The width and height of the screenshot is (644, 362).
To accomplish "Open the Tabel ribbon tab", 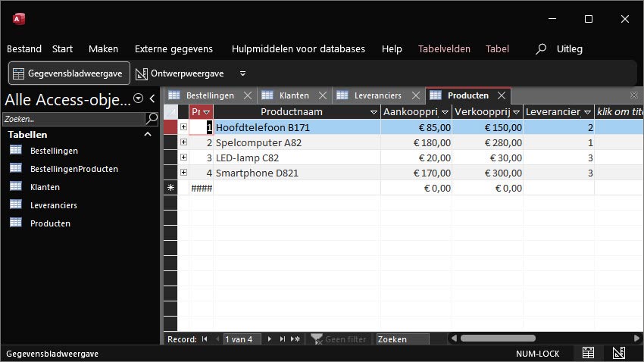I will point(497,48).
